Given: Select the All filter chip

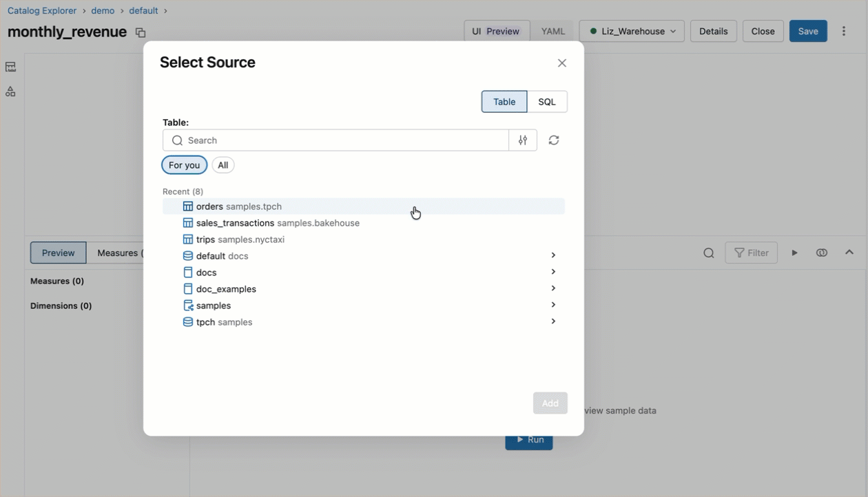Looking at the screenshot, I should pyautogui.click(x=223, y=165).
